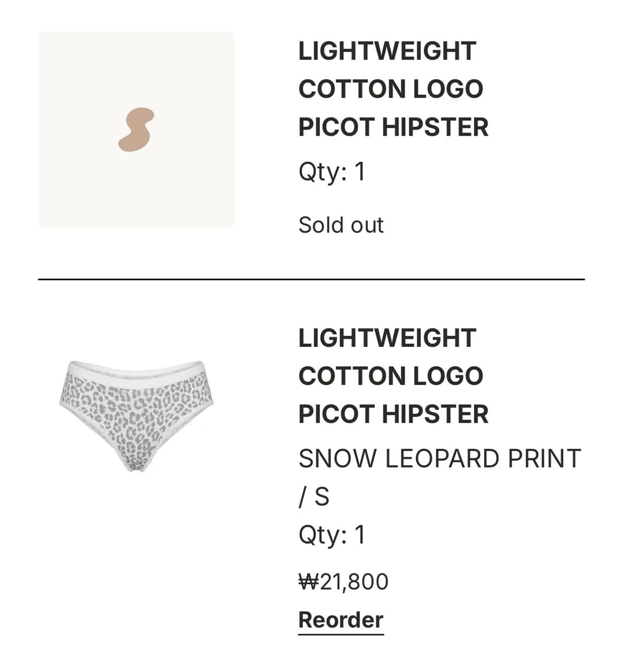Screen dimensions: 623x672
Task: Click the divider line between the two items
Action: pos(311,279)
